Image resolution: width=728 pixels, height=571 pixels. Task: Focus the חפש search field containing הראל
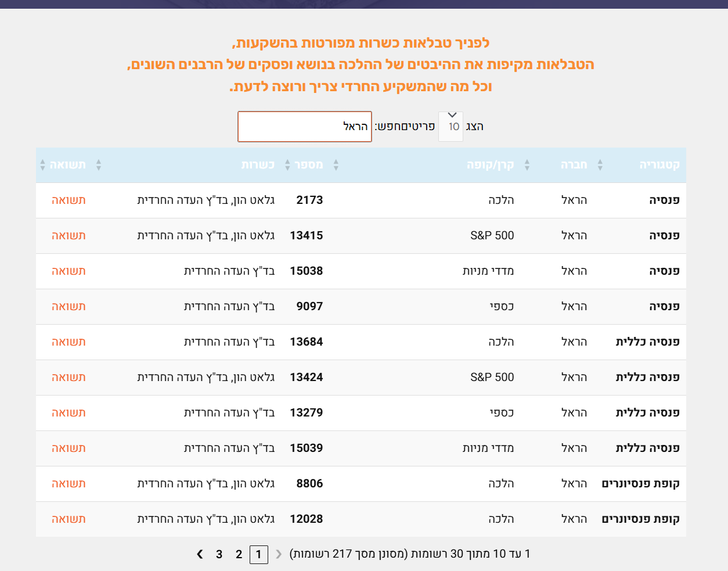305,127
